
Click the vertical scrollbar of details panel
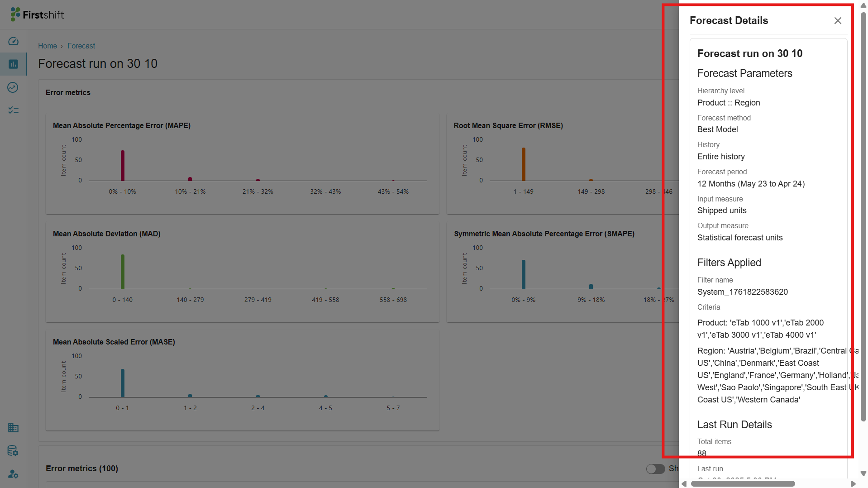point(863,217)
